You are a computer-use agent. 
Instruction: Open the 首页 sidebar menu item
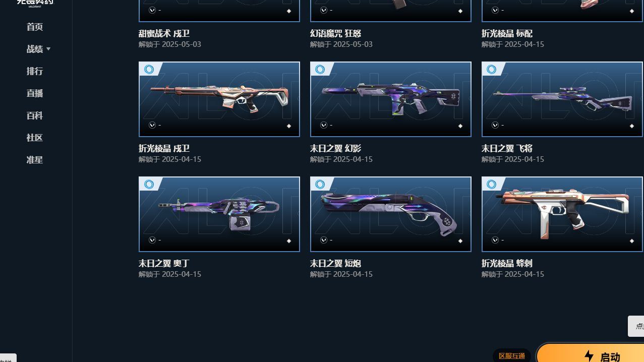pos(35,27)
